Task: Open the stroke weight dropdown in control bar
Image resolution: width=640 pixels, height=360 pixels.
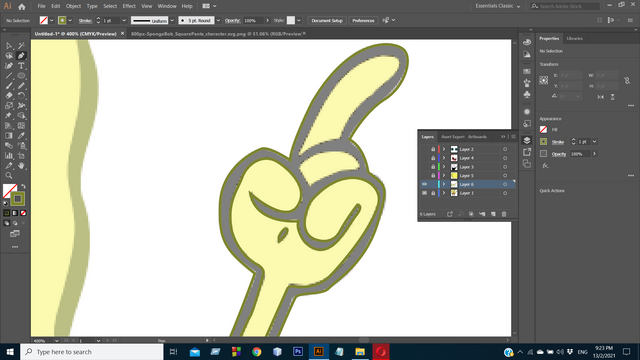Action: click(x=124, y=20)
